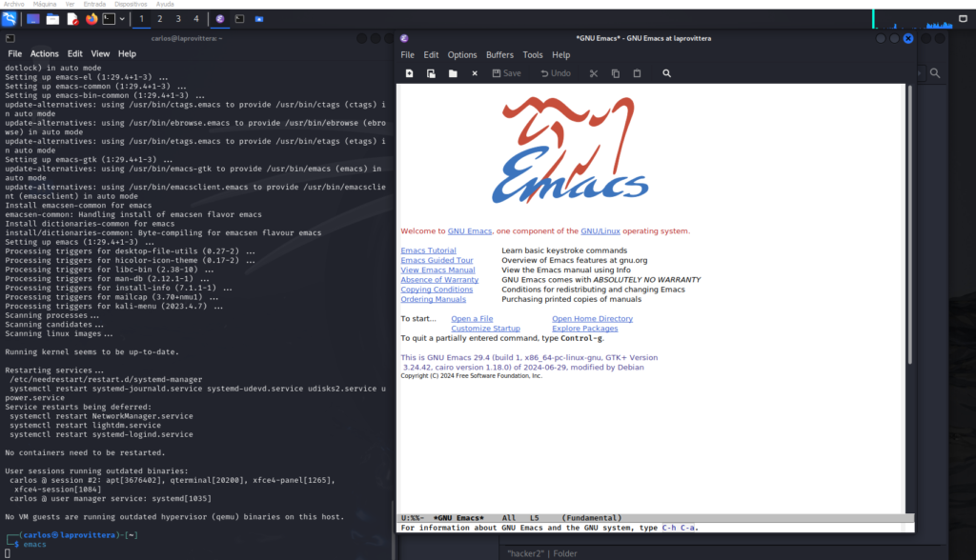Screen dimensions: 976x560
Task: Open the Options menu in Emacs
Action: coord(462,55)
